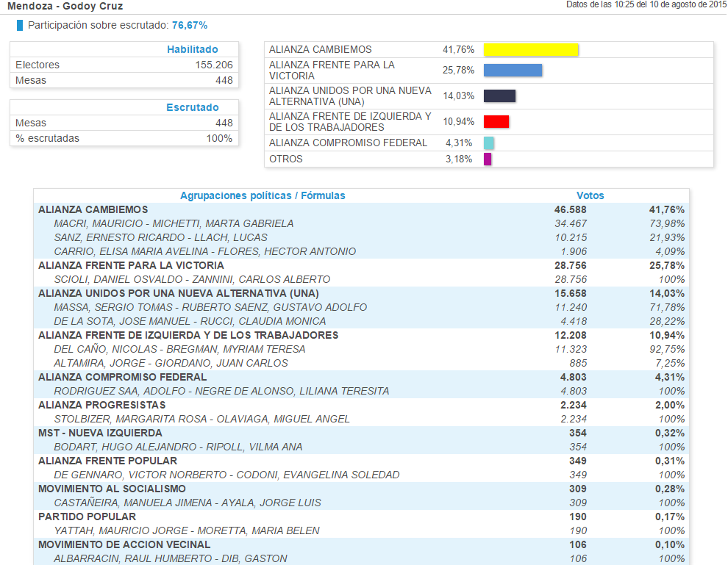
Task: Click the red Frente de Izquierda bar
Action: pos(496,122)
